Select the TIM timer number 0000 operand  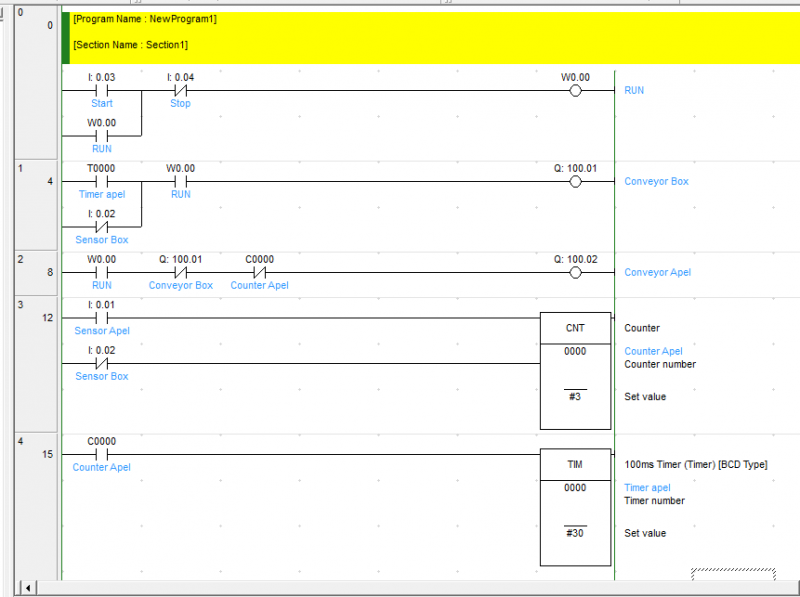coord(575,487)
